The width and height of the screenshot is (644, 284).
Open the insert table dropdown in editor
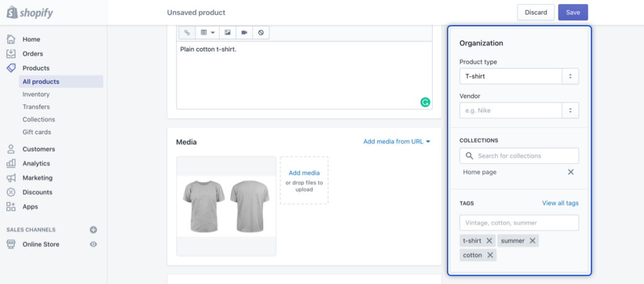(208, 33)
